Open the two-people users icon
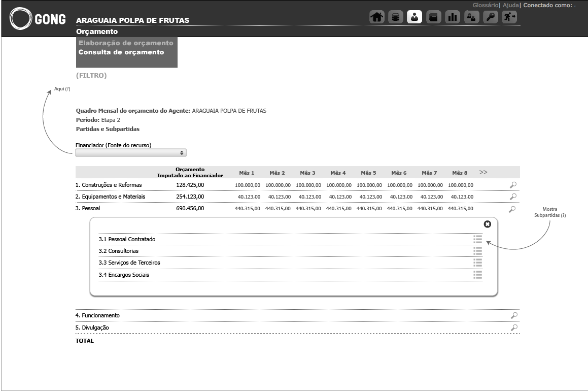The image size is (588, 391). 471,17
